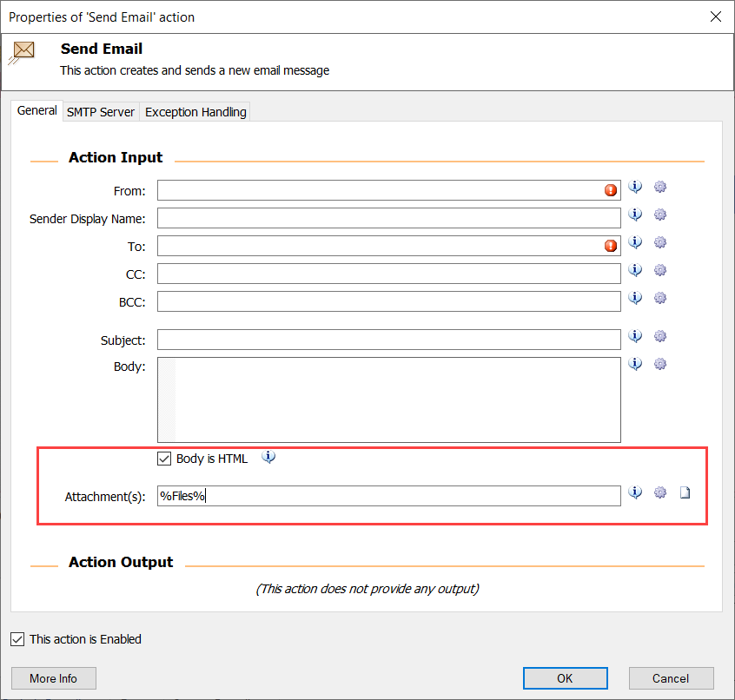Click red error icon in To field

point(610,246)
